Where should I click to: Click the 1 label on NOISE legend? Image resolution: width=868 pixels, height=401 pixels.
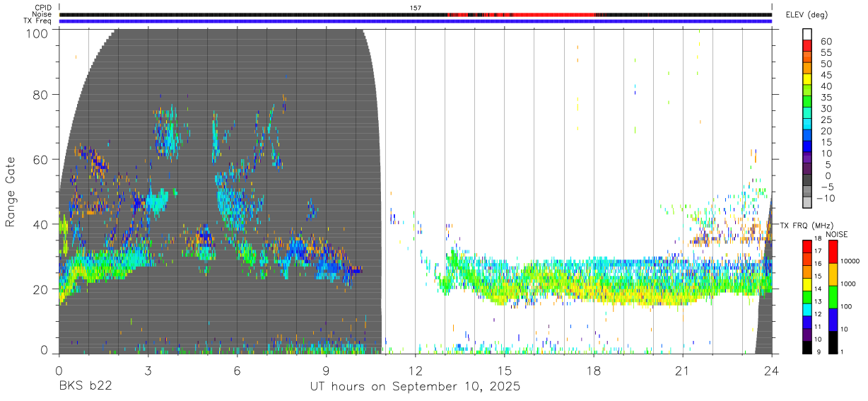pos(842,352)
